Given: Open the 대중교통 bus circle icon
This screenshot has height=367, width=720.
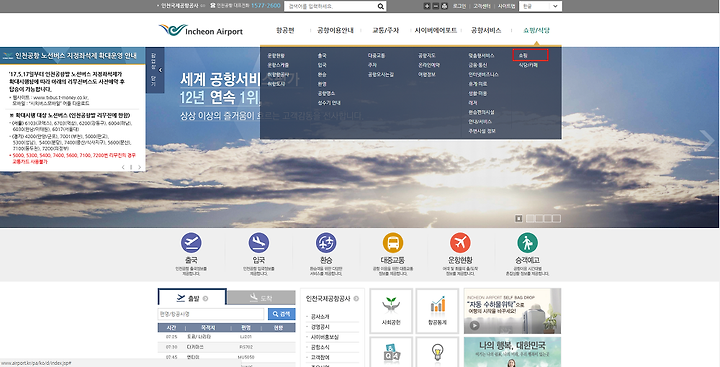Looking at the screenshot, I should pyautogui.click(x=393, y=243).
